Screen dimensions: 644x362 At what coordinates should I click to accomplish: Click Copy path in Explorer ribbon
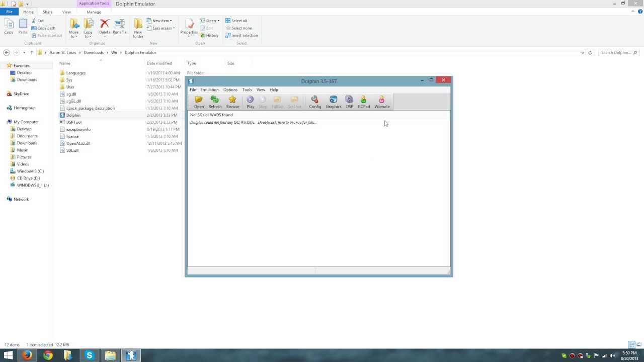(x=43, y=28)
